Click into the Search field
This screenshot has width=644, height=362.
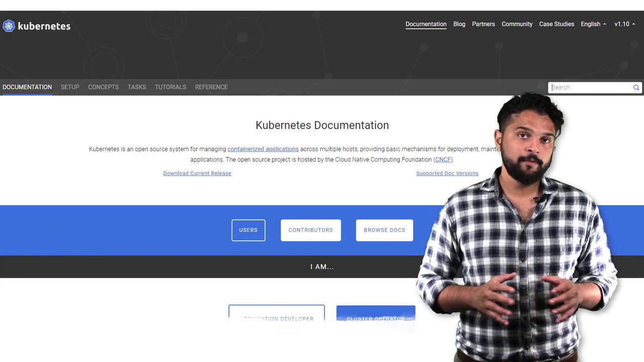(591, 87)
